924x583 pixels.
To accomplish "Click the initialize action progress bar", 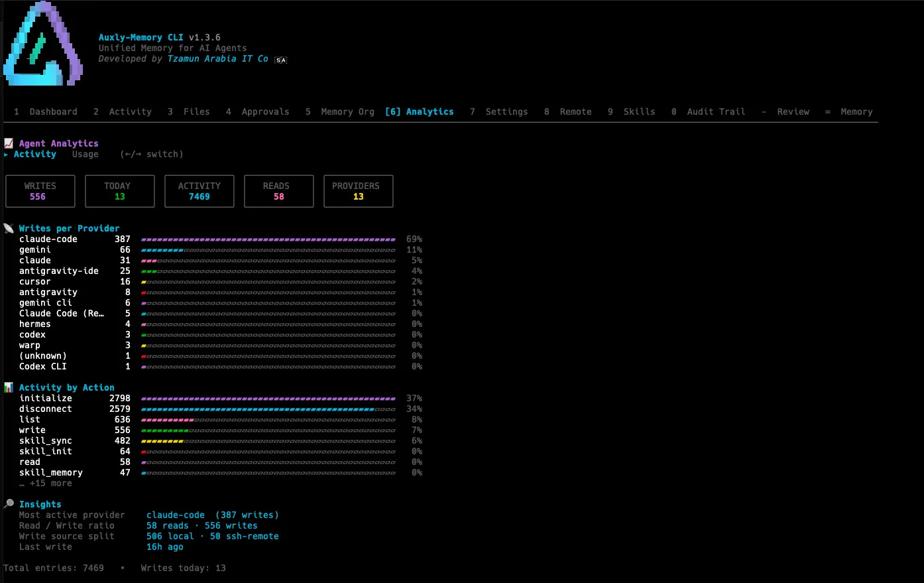I will [268, 399].
